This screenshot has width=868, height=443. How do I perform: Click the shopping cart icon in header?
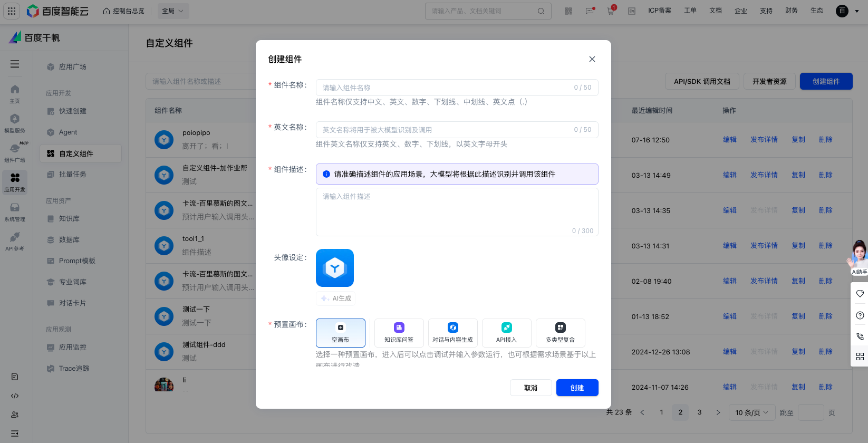coord(611,11)
